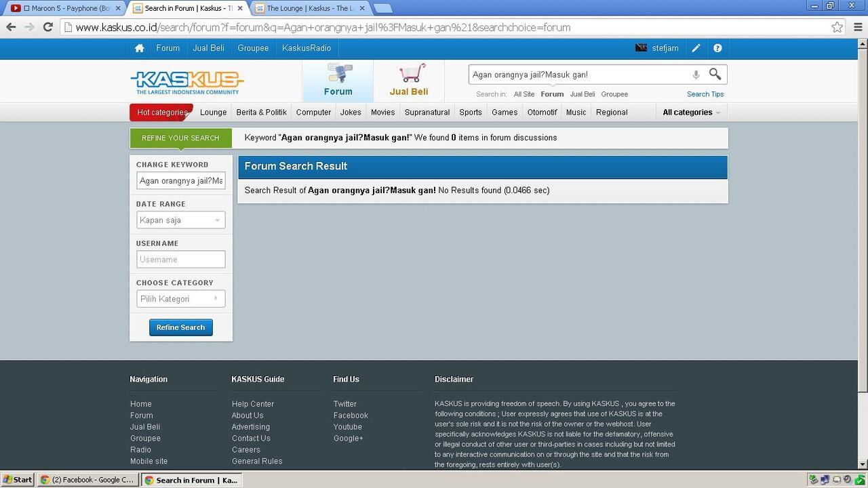Bookmark this page with the star icon
868x488 pixels.
point(837,27)
